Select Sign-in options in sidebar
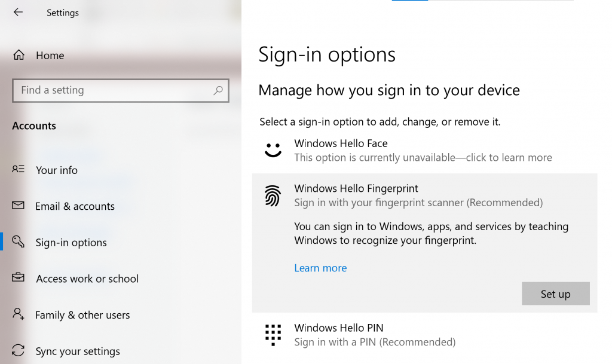The height and width of the screenshot is (364, 612). (71, 242)
